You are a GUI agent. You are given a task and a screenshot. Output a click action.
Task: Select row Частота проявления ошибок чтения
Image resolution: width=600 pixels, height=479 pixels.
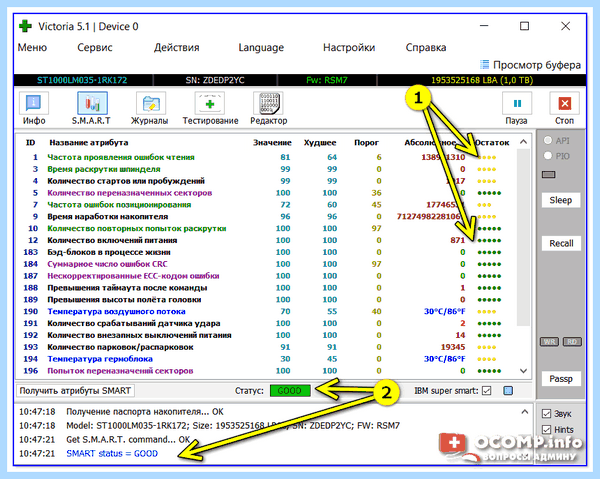tap(266, 157)
